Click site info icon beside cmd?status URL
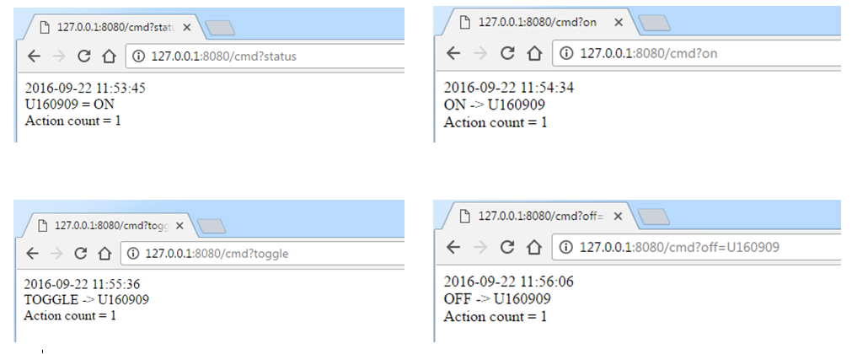Image resolution: width=868 pixels, height=354 pixels. coord(138,56)
